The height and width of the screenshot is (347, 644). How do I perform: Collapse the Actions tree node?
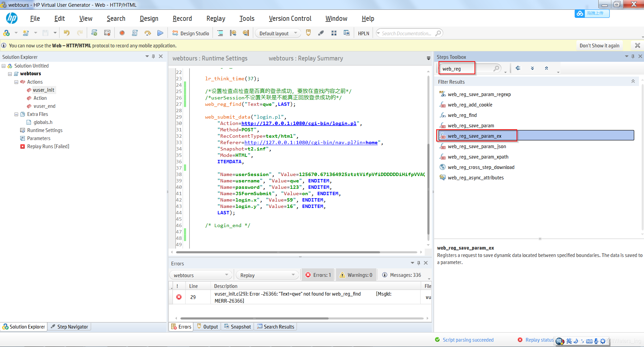click(x=16, y=82)
